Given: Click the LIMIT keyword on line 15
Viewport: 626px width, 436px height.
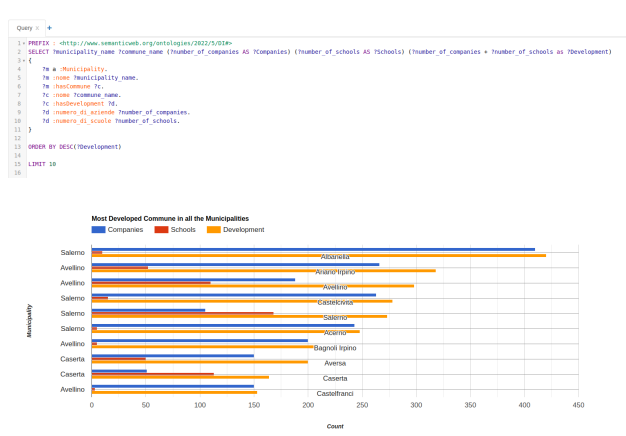Looking at the screenshot, I should point(37,164).
